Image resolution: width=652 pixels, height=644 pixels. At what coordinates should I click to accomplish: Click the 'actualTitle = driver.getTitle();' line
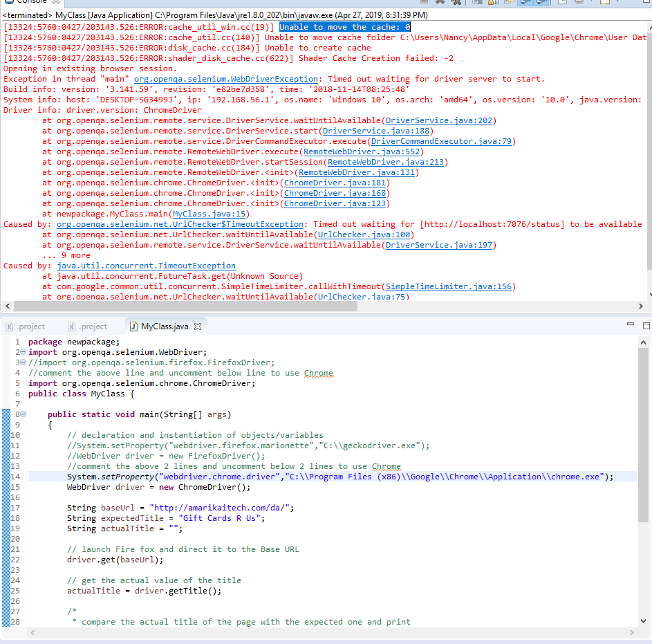click(145, 591)
